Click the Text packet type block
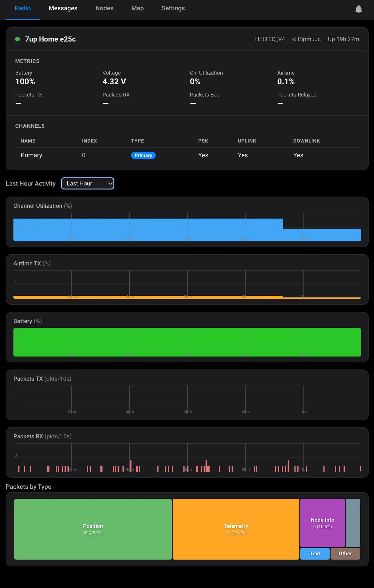Viewport: 374px width, 588px height. coord(315,554)
